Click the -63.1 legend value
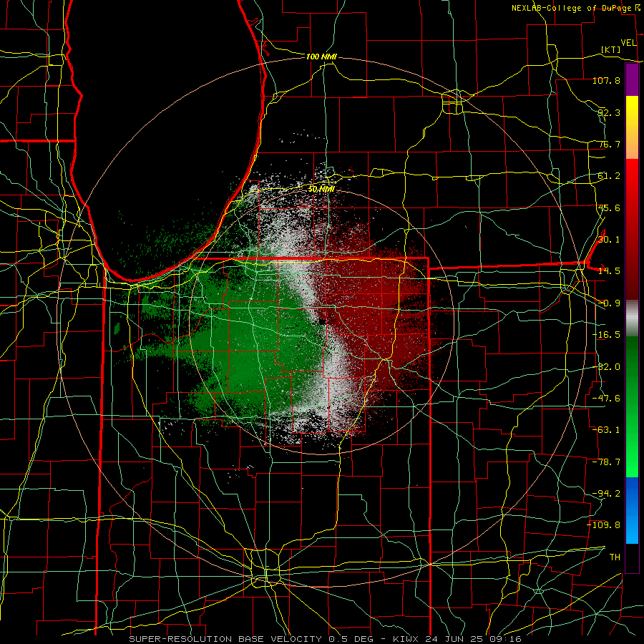644x644 pixels. coord(606,430)
